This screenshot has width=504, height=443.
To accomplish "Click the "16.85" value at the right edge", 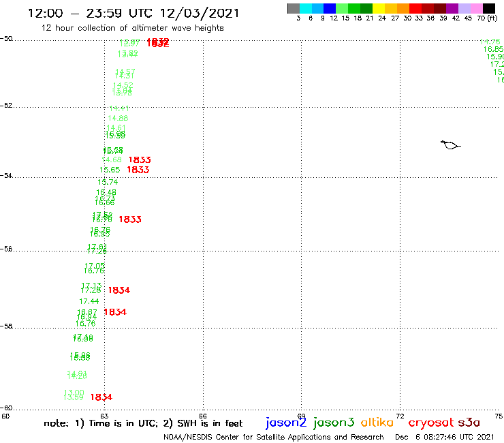I will (x=493, y=49).
